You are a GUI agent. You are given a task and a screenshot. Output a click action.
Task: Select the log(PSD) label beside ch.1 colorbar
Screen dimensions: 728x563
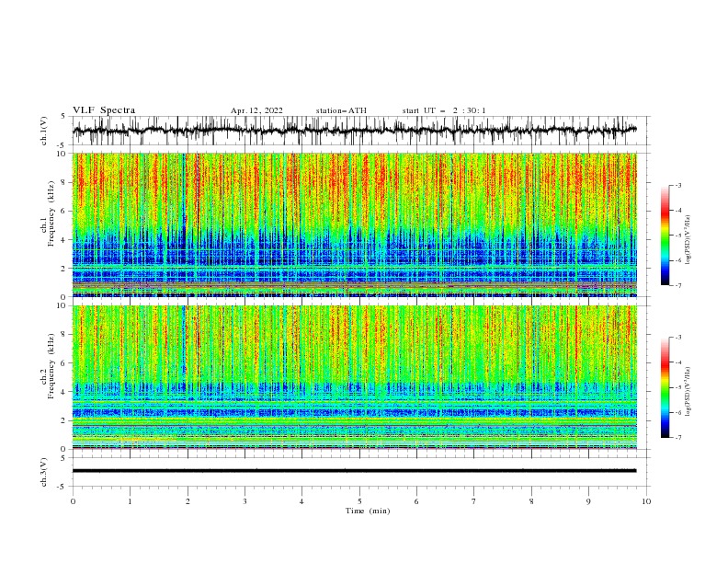pyautogui.click(x=688, y=240)
